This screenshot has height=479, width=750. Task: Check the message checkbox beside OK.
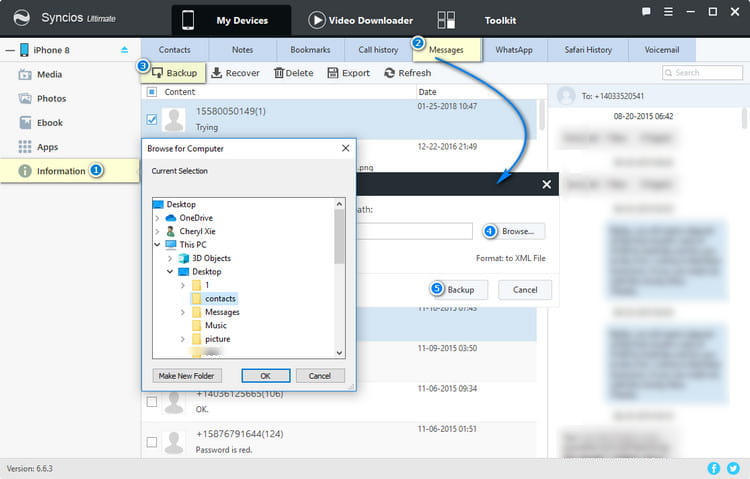[152, 402]
